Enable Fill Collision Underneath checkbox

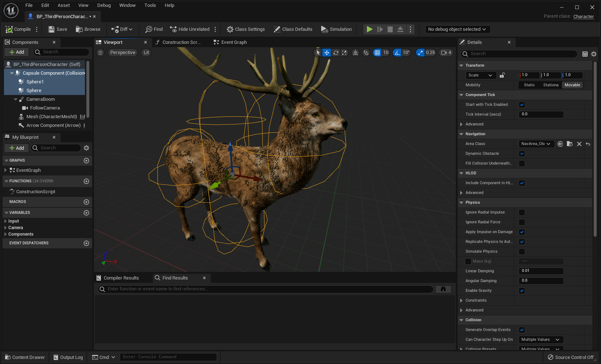pos(522,164)
